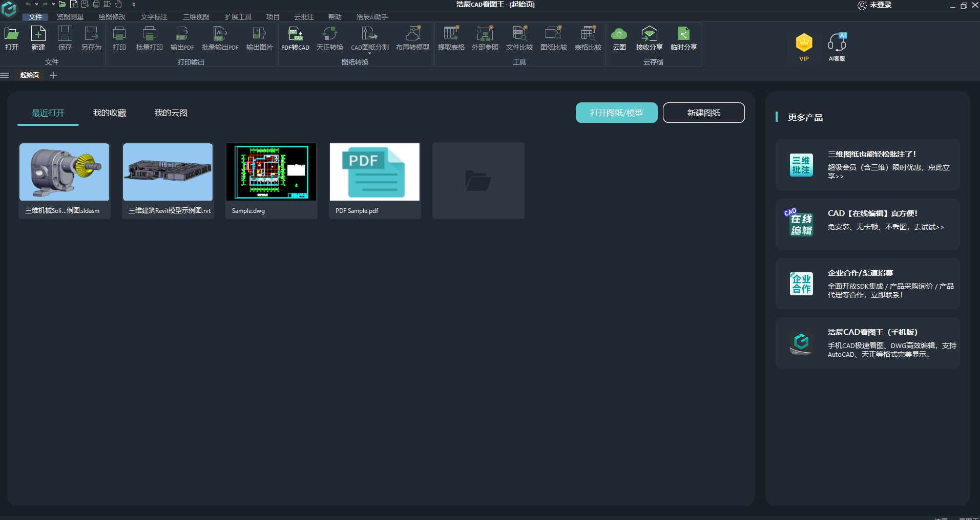Add a new tab with the plus button
This screenshot has height=520, width=980.
coord(53,75)
